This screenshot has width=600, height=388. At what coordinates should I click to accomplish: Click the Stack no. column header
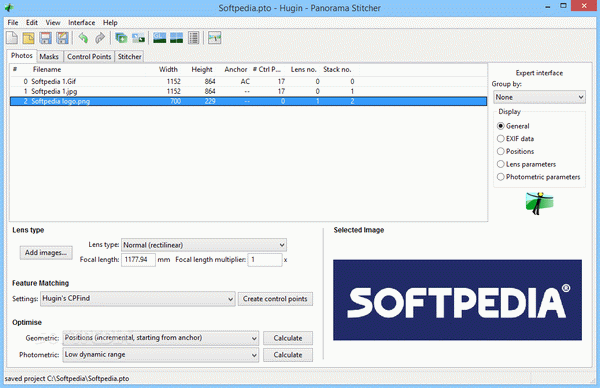337,70
